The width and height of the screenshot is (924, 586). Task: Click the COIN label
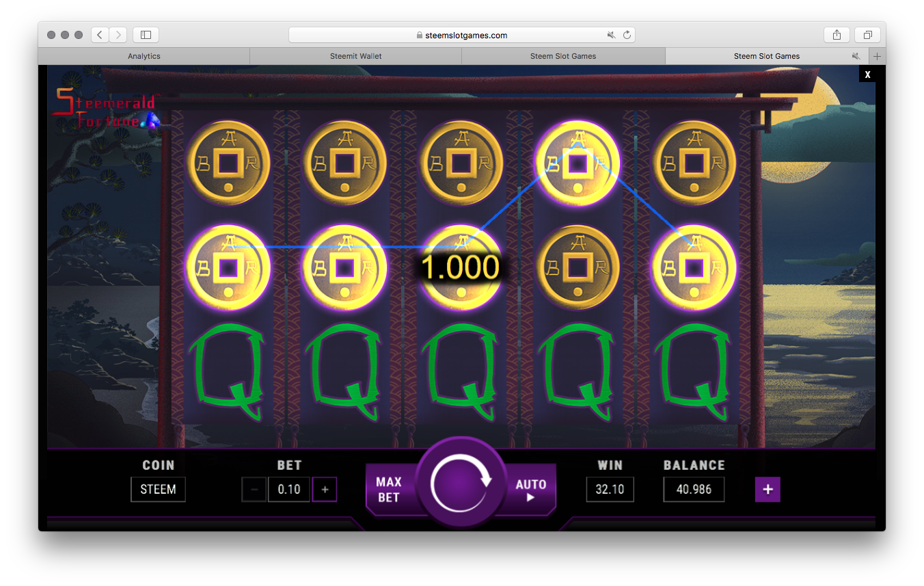click(159, 465)
